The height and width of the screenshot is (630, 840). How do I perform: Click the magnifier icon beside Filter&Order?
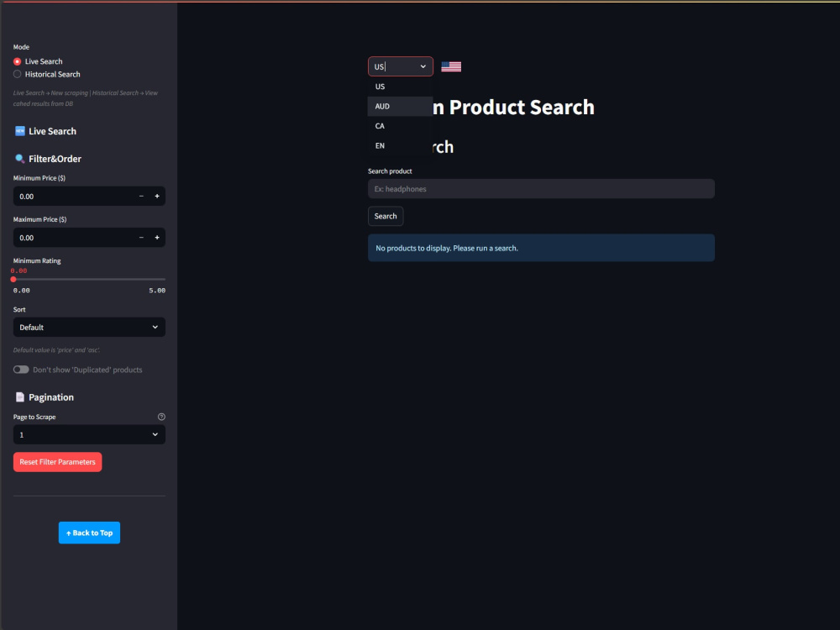point(20,159)
